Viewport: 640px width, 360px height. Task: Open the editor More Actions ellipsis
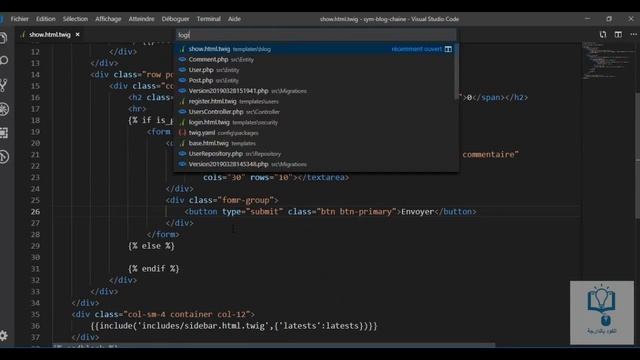tap(633, 35)
